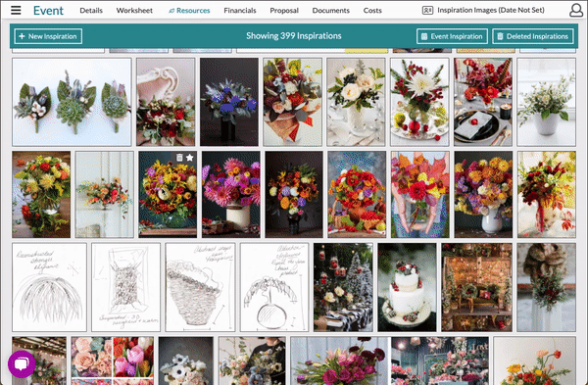
Task: View the Documents tab
Action: pos(331,11)
